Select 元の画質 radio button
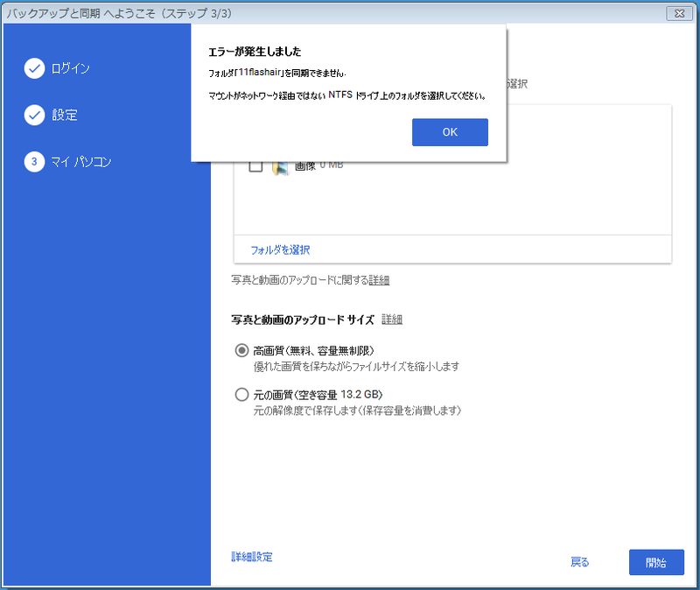Screen dimensions: 700x590 click(x=241, y=395)
